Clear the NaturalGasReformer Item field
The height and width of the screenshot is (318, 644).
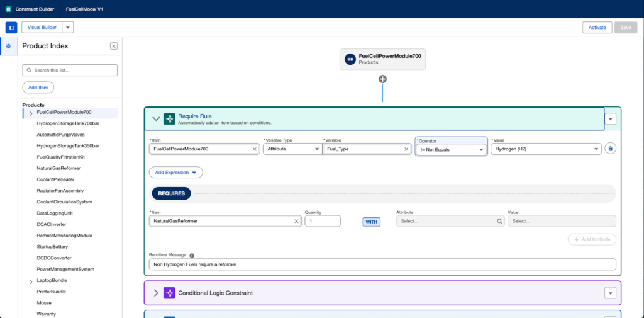(296, 221)
